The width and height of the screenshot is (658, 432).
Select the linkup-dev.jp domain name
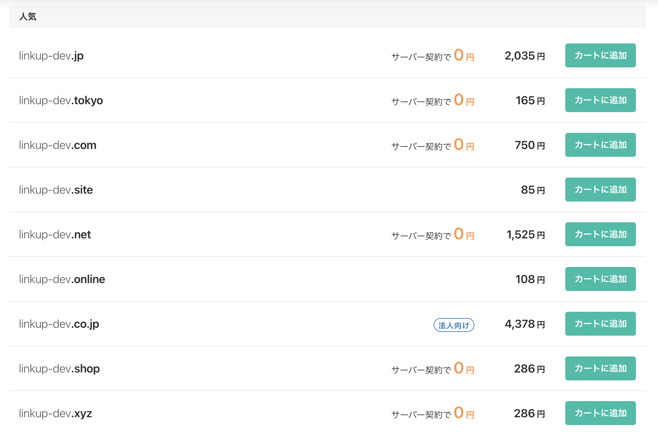point(51,56)
